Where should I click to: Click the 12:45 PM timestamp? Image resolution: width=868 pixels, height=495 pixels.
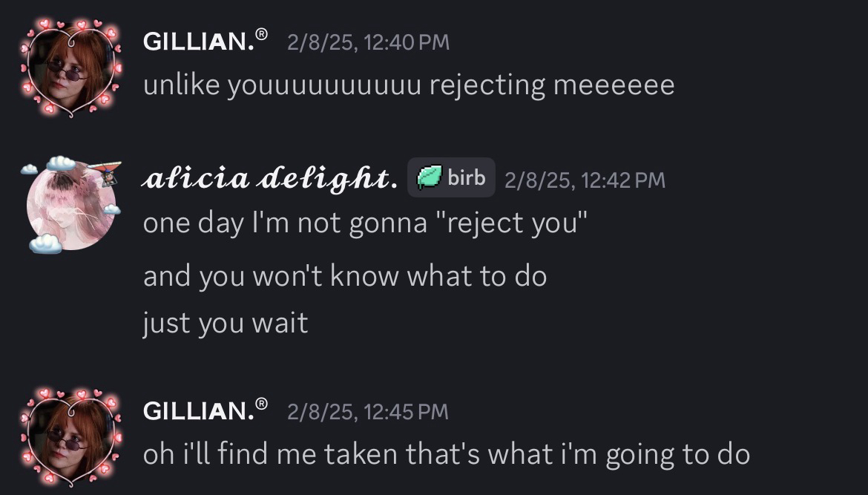(368, 411)
